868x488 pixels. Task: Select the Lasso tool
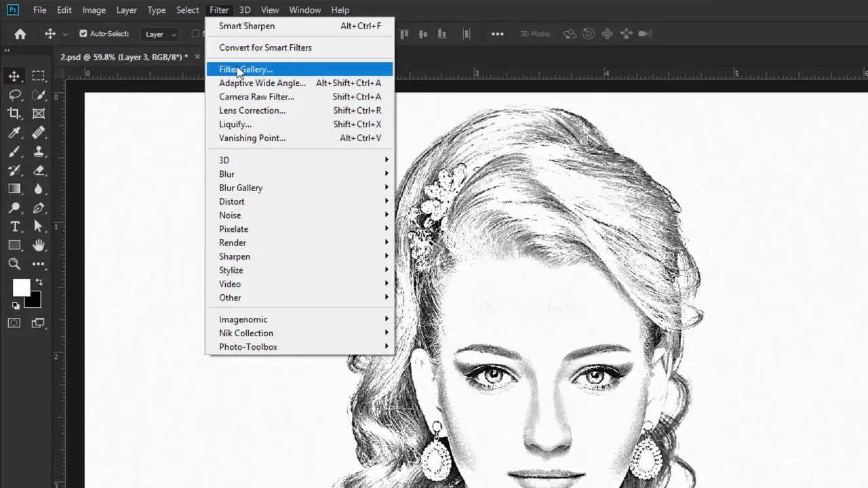[14, 95]
